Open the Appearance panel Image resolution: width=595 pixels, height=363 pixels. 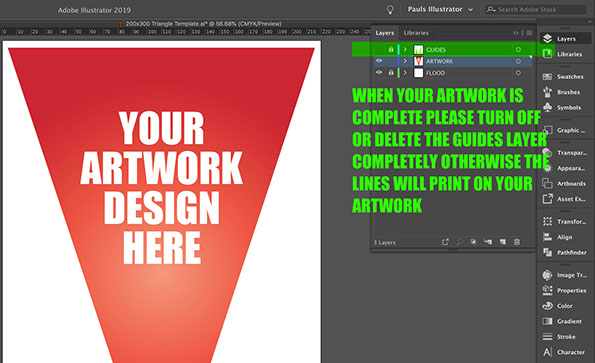pyautogui.click(x=565, y=168)
